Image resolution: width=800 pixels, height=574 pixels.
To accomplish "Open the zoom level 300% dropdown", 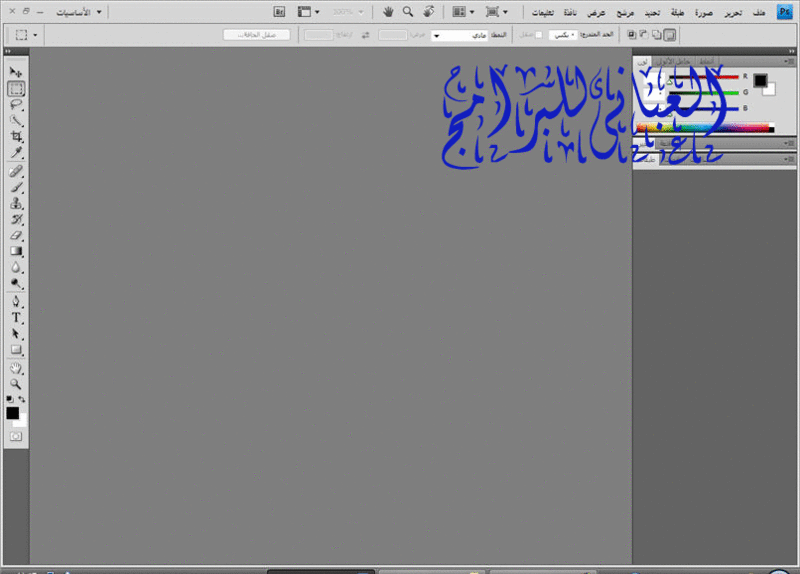I will tap(348, 12).
